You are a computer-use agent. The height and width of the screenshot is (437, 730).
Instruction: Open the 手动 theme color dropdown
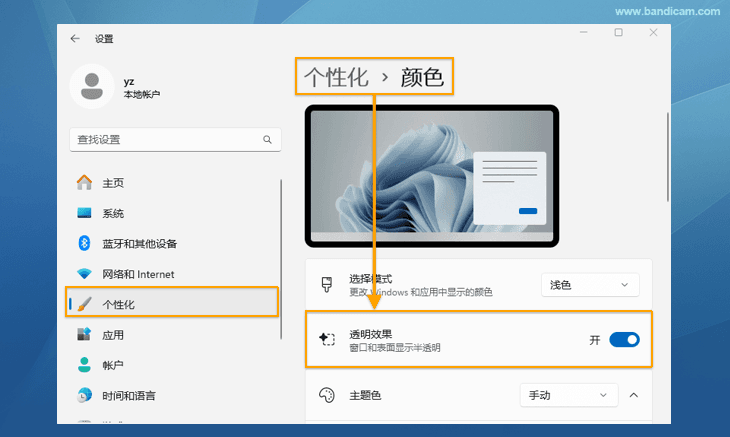569,395
